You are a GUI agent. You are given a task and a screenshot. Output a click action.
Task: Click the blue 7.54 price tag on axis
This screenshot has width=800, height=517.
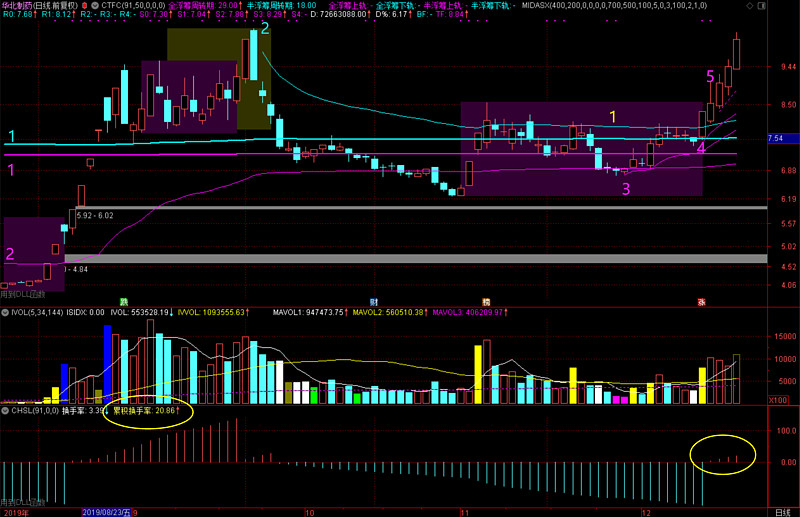tap(783, 138)
